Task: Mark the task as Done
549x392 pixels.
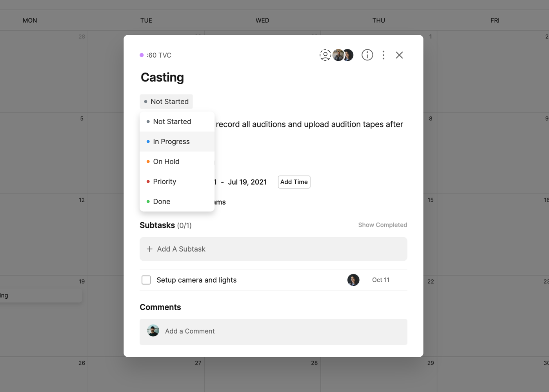Action: point(162,201)
